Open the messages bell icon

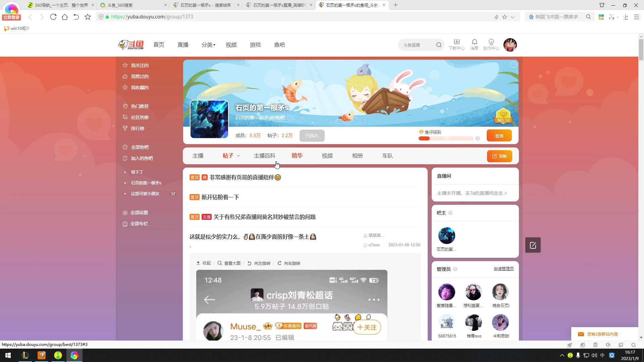pos(474,44)
